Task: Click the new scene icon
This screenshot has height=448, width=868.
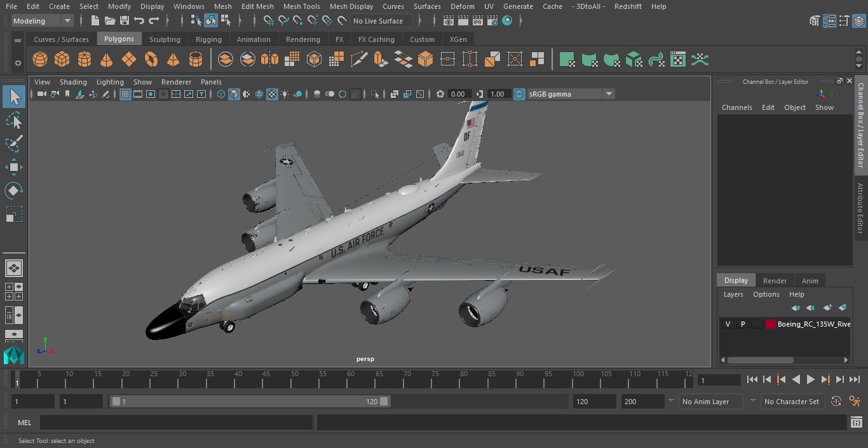Action: 95,21
